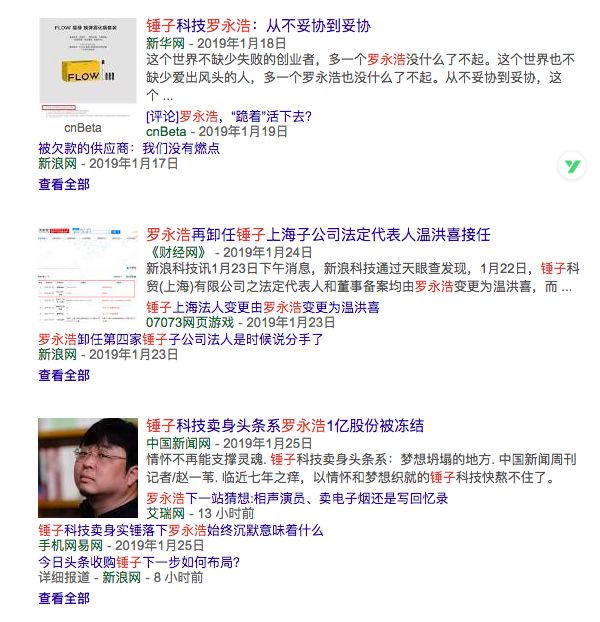Click the green floating bird extension icon
Image resolution: width=600 pixels, height=622 pixels.
pyautogui.click(x=572, y=166)
